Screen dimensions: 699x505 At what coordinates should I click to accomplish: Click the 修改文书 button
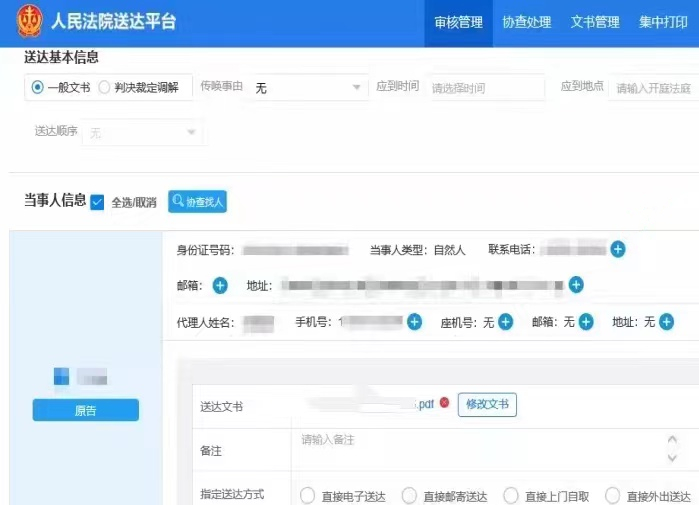coord(487,404)
